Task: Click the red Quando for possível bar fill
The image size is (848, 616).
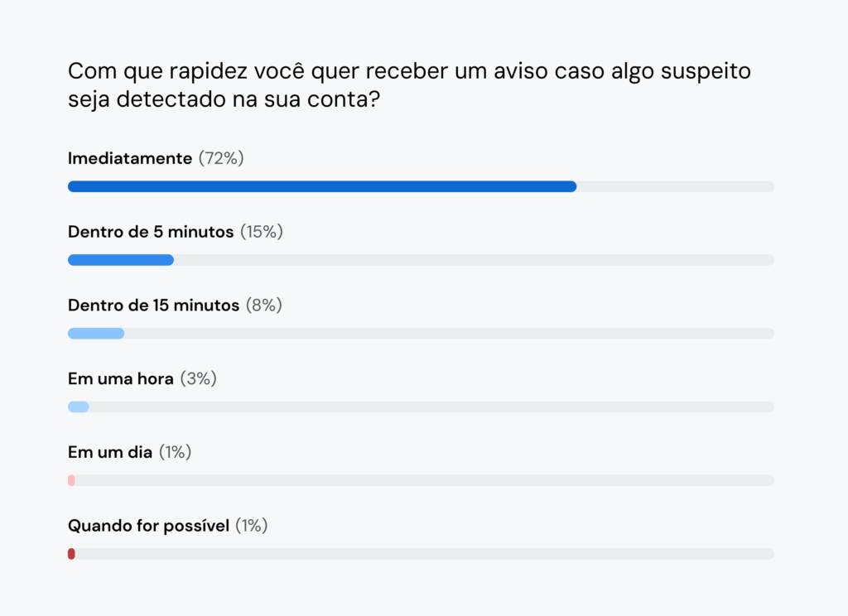Action: pos(71,553)
